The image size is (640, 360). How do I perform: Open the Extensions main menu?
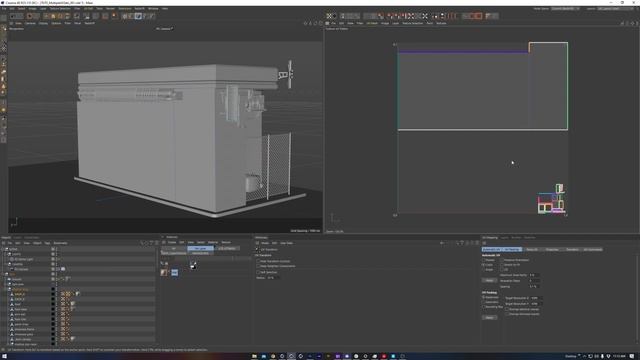125,9
